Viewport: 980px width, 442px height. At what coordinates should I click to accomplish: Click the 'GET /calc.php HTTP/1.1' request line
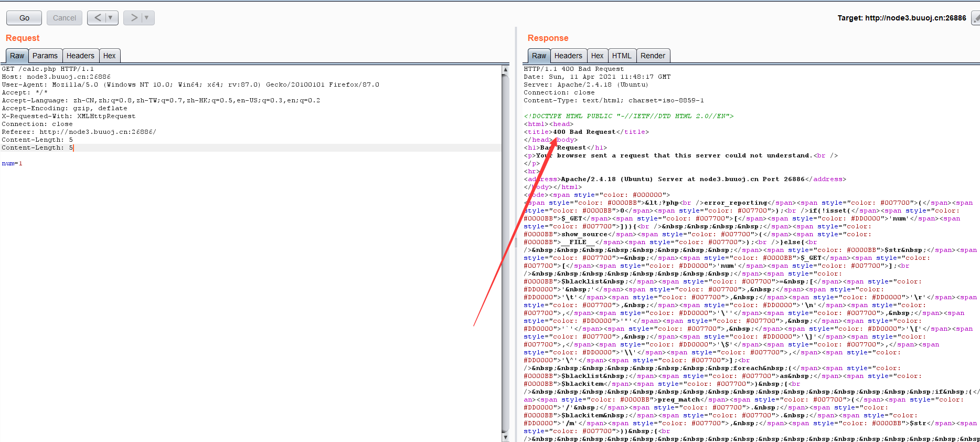click(x=48, y=69)
